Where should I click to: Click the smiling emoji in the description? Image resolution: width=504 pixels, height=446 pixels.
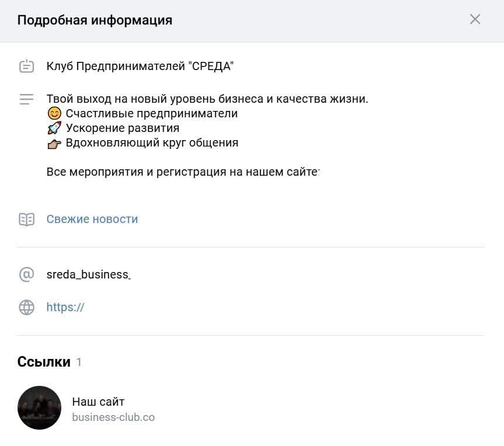[53, 113]
